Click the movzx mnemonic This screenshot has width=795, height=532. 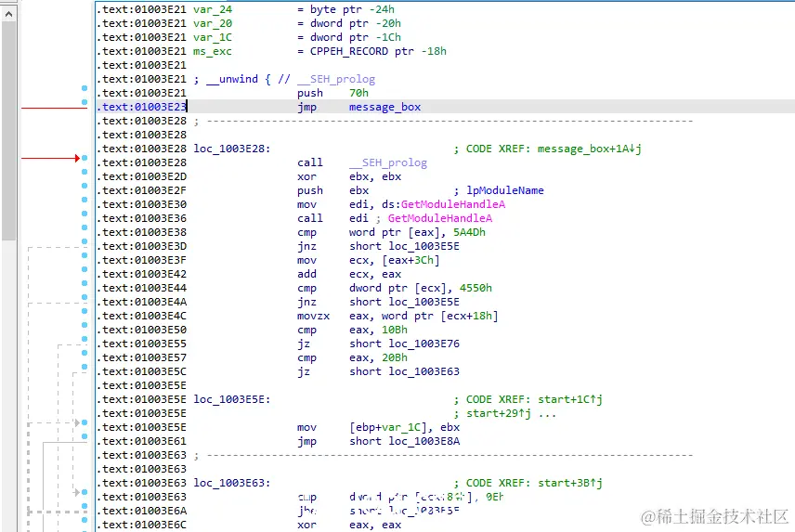click(313, 316)
